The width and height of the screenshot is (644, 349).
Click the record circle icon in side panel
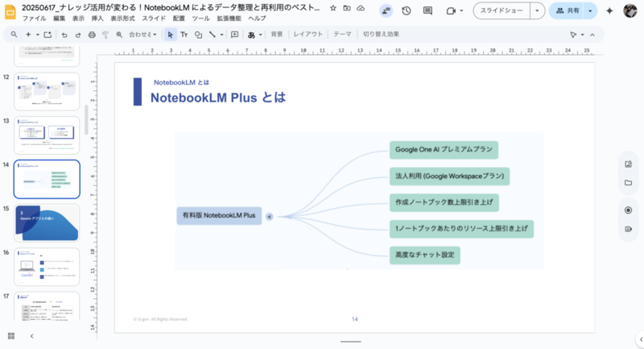point(628,210)
